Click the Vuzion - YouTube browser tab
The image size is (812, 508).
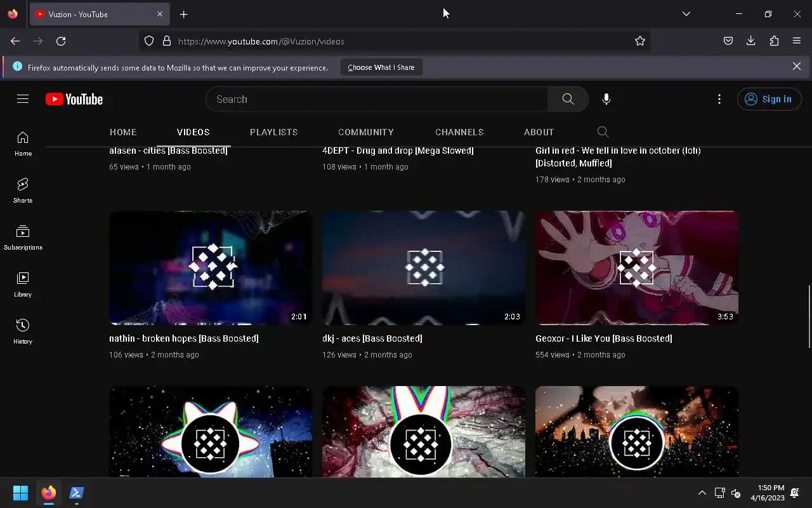99,14
